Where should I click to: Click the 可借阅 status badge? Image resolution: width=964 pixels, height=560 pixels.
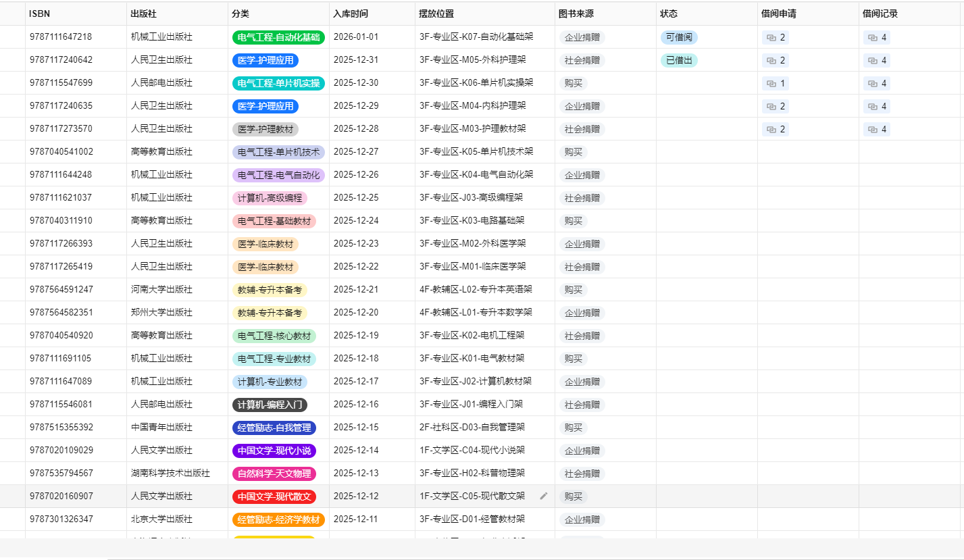[x=679, y=37]
